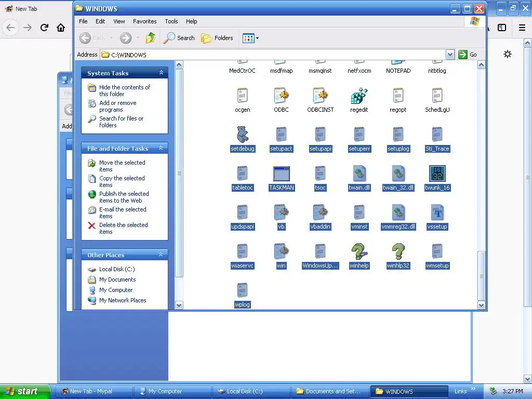Select the win configuration file icon

281,252
